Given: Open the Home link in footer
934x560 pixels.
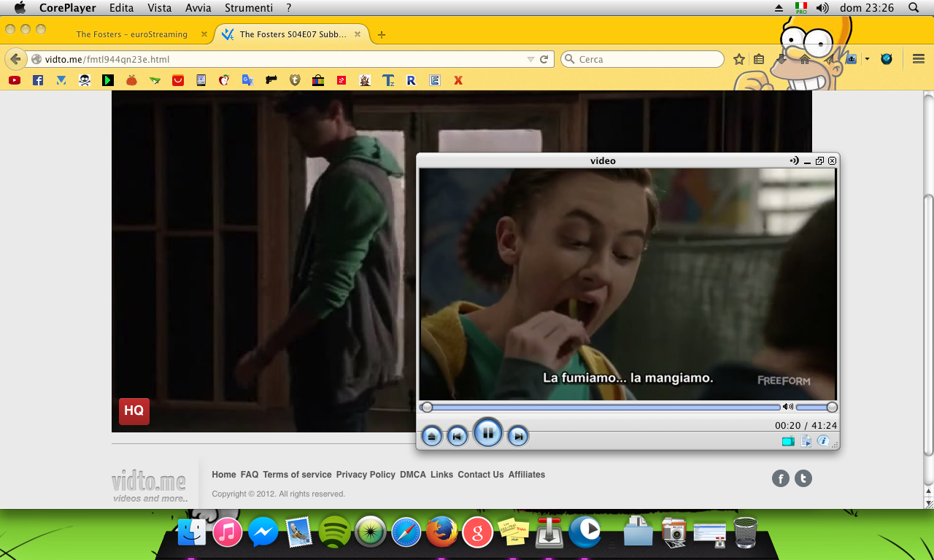Looking at the screenshot, I should (224, 475).
